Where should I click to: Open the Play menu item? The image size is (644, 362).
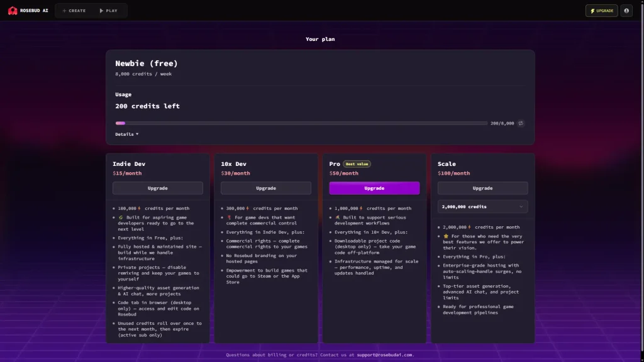click(x=108, y=11)
